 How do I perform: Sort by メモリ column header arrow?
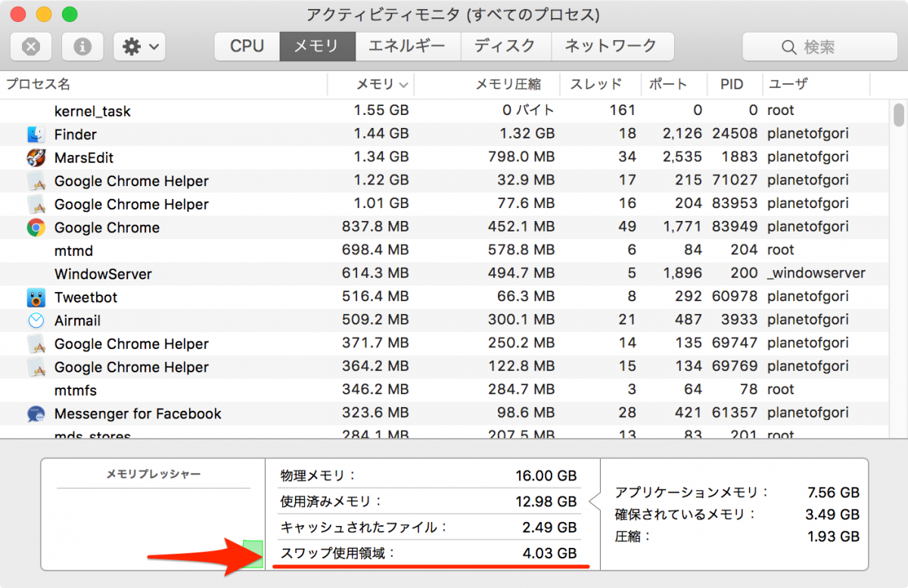click(x=403, y=85)
